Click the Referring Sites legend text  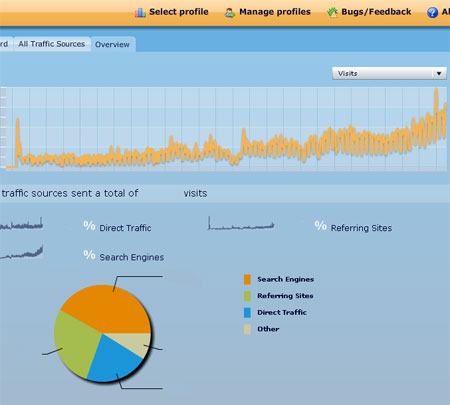pos(285,296)
